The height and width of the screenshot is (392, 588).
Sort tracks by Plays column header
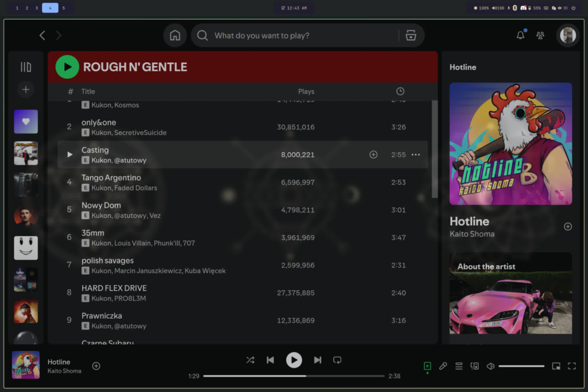306,91
